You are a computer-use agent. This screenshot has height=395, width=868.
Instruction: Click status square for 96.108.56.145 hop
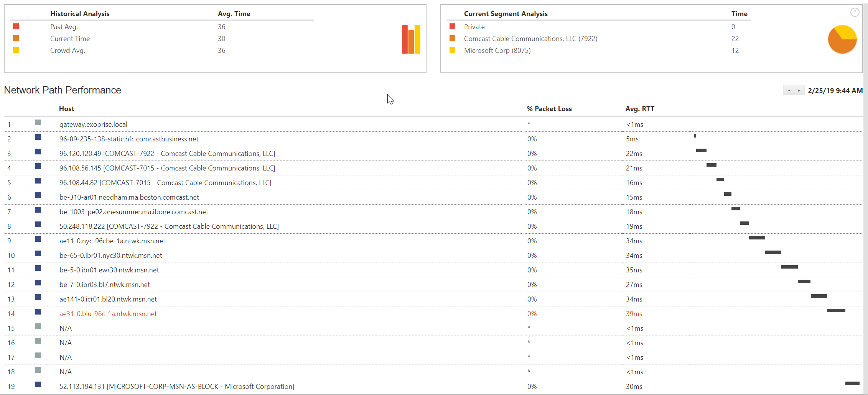(x=38, y=166)
